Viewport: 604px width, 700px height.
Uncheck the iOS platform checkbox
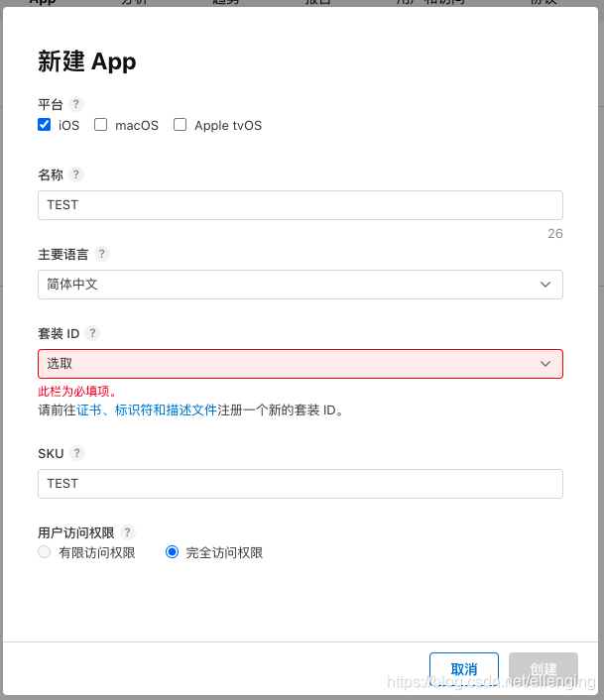(x=45, y=125)
